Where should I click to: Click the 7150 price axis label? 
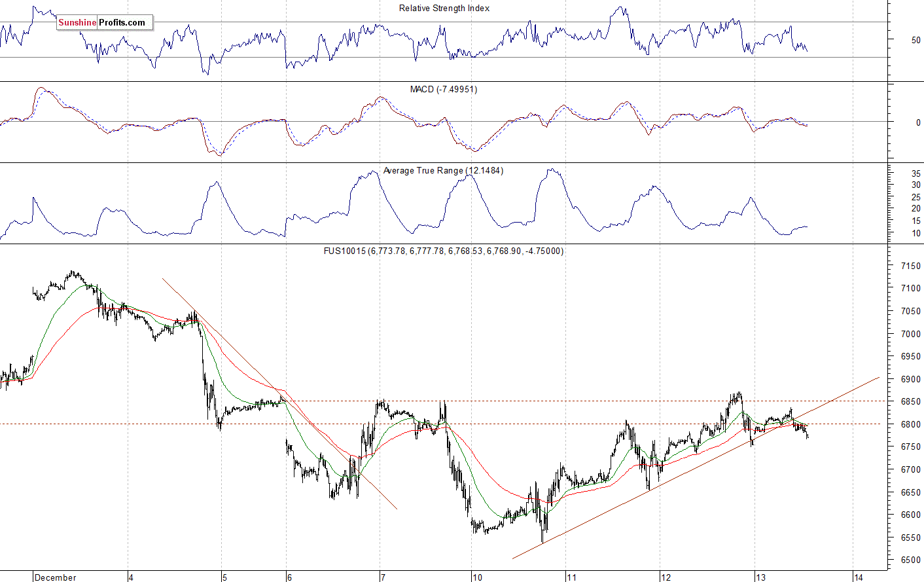point(910,266)
